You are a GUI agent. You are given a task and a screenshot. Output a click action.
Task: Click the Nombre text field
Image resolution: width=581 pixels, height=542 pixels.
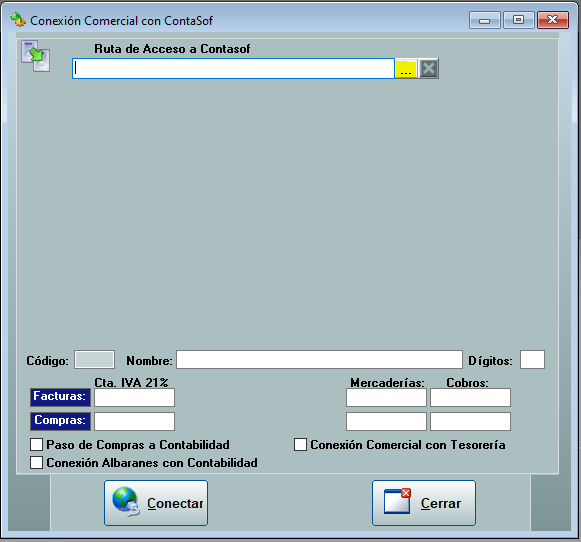pyautogui.click(x=319, y=360)
